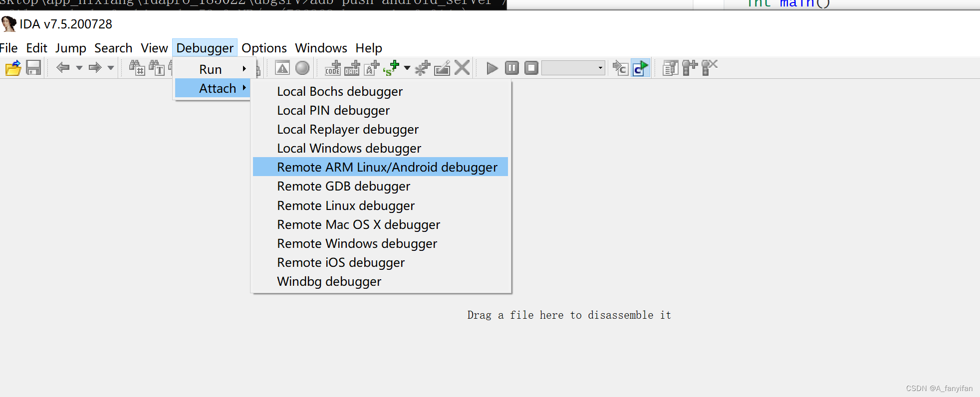
Task: Click the breakpoint list icon
Action: [x=670, y=68]
